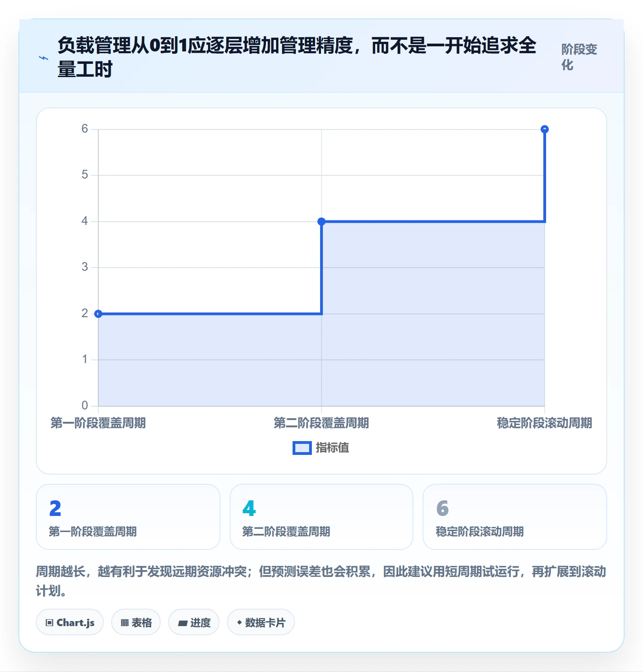Select the 阶段变化 badge in header
The width and height of the screenshot is (643, 672).
pos(579,57)
